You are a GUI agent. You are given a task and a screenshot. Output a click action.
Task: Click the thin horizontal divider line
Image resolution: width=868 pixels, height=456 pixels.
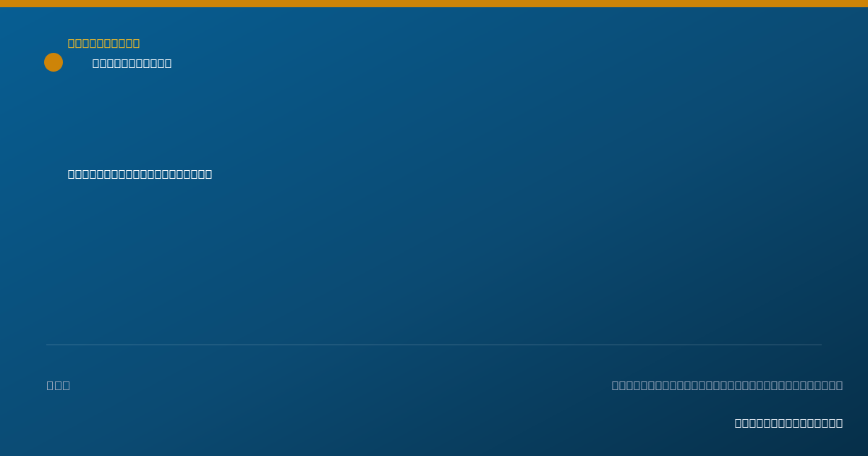pos(434,345)
